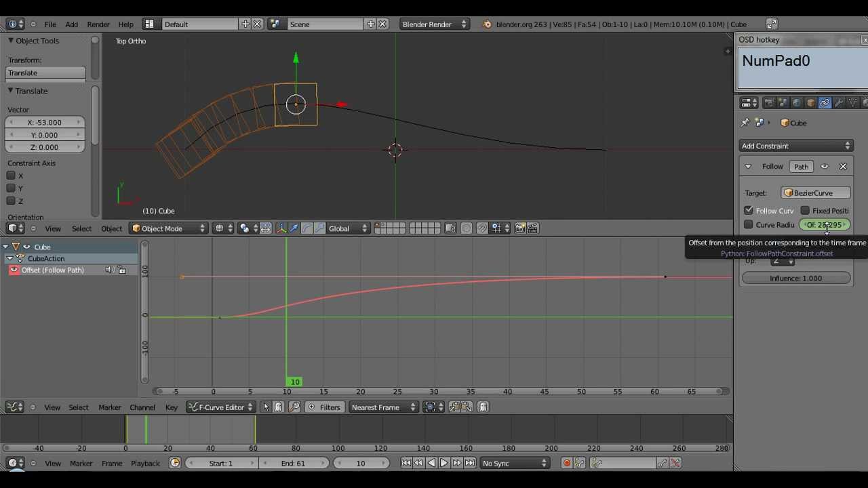Jump to previous keyframe

418,463
